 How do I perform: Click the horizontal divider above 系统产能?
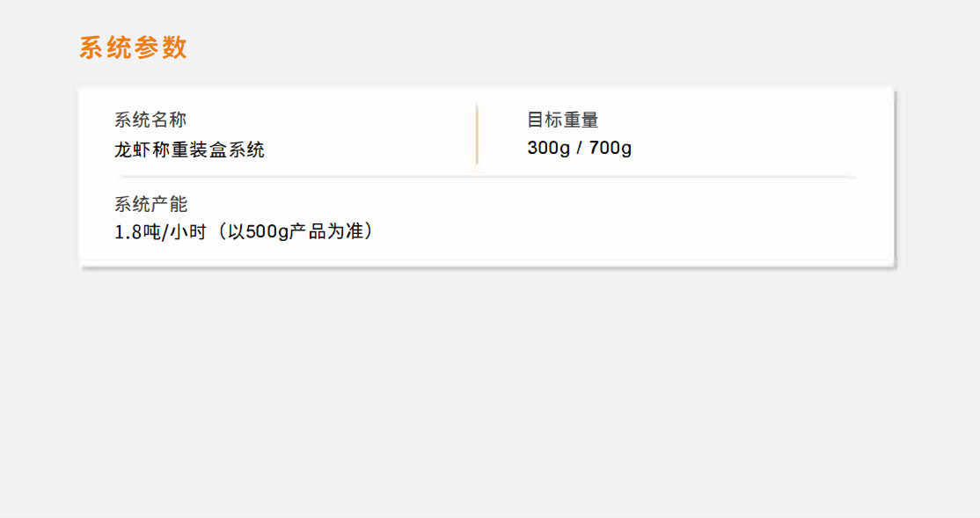[x=487, y=178]
